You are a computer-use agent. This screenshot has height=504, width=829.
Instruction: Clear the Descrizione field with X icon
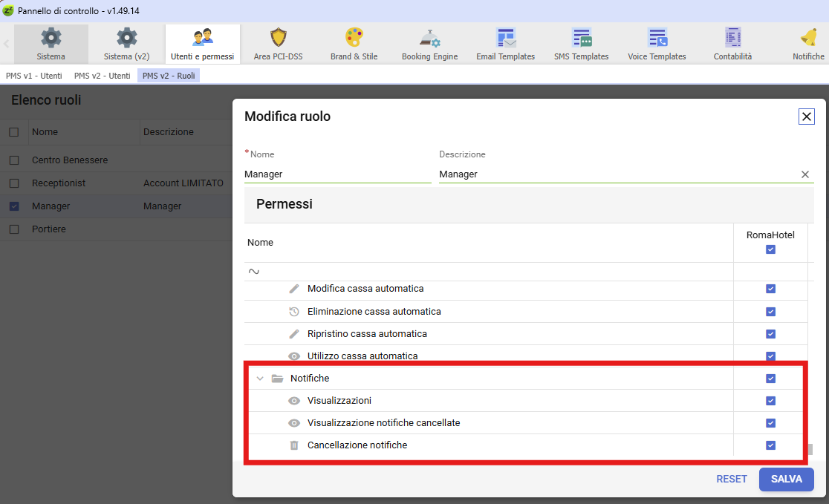coord(805,174)
